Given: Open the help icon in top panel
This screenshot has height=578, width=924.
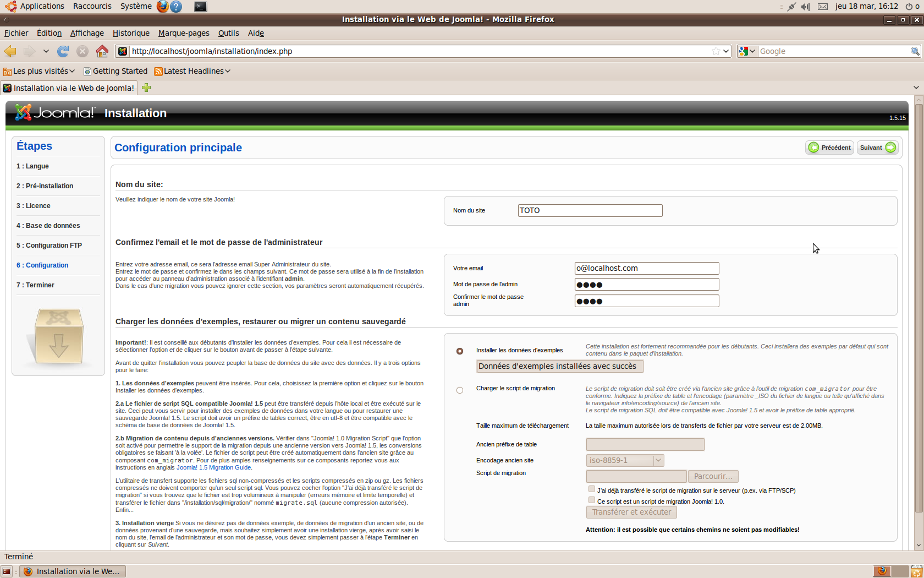Looking at the screenshot, I should 176,7.
